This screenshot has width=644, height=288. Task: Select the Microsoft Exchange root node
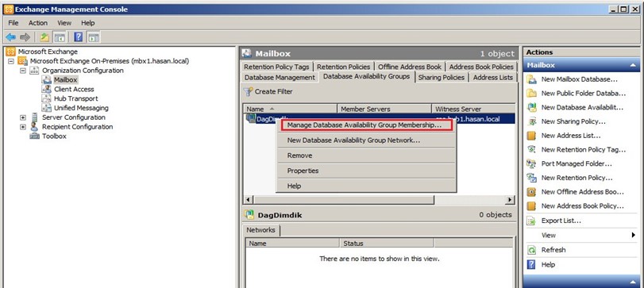[48, 52]
